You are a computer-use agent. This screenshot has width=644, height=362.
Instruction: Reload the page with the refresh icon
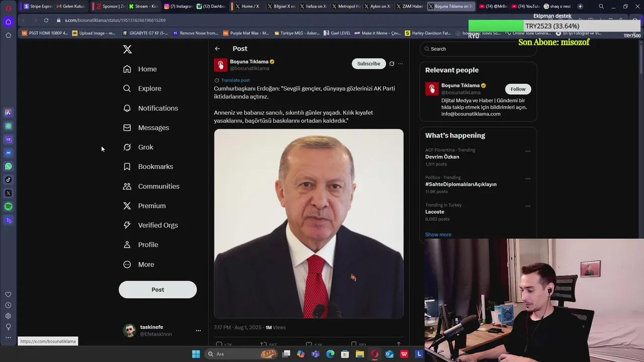(x=46, y=20)
